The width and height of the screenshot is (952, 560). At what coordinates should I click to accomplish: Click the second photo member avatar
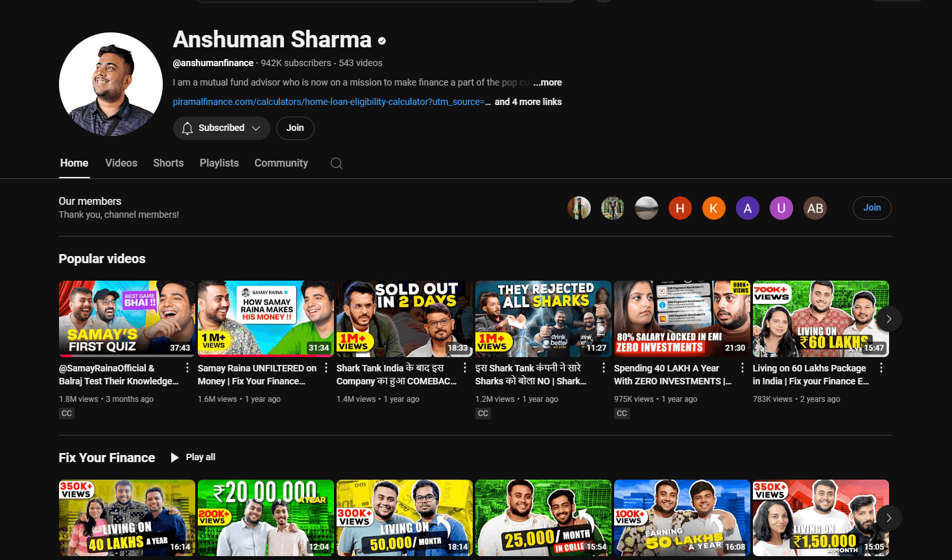pyautogui.click(x=613, y=208)
